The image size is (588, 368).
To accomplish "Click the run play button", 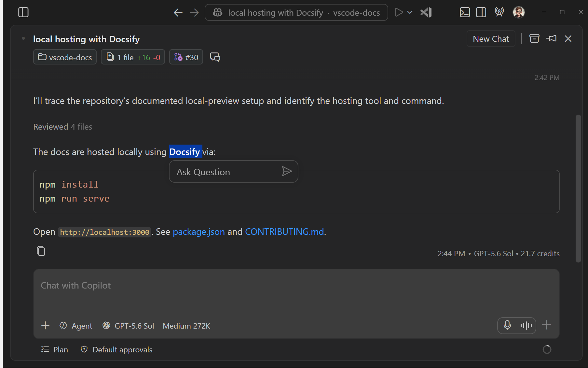I will coord(399,12).
